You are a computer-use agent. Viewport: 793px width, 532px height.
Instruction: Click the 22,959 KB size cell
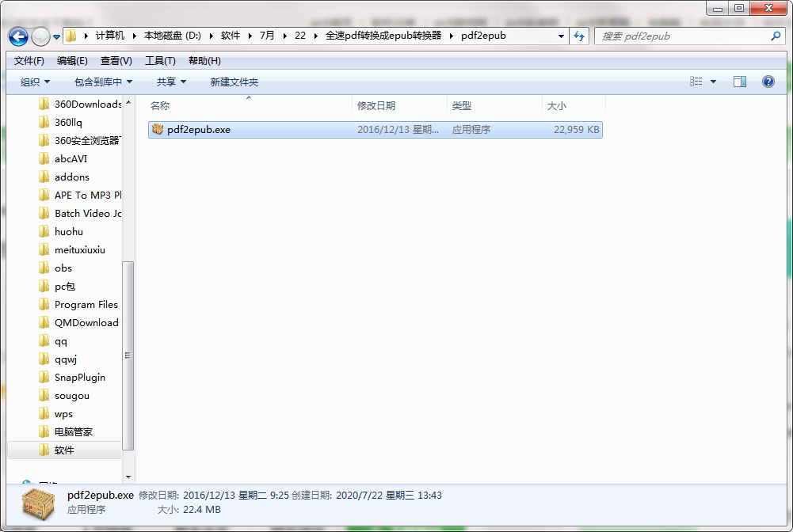pyautogui.click(x=576, y=130)
